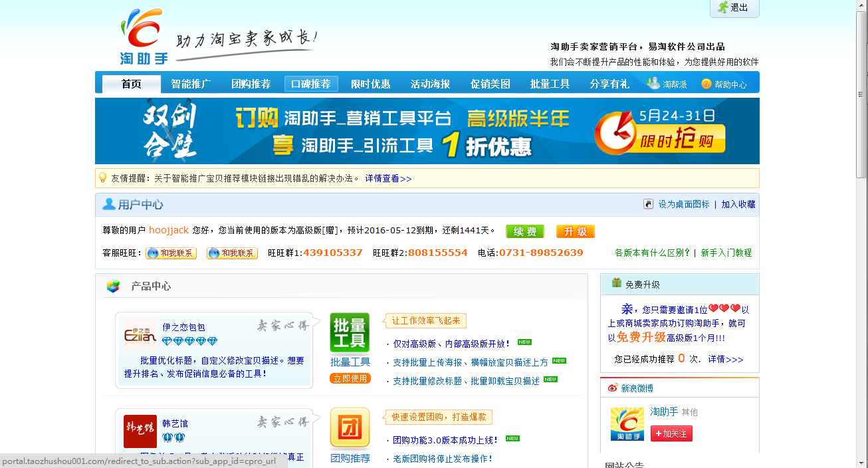Screen dimensions: 868x468
Task: Click the 产品中心 panel icon
Action: [x=112, y=286]
